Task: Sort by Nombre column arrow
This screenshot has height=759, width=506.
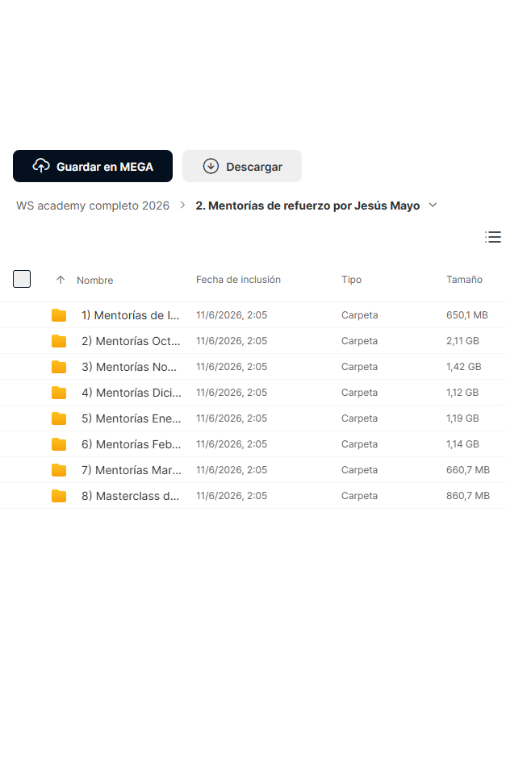Action: pos(61,280)
